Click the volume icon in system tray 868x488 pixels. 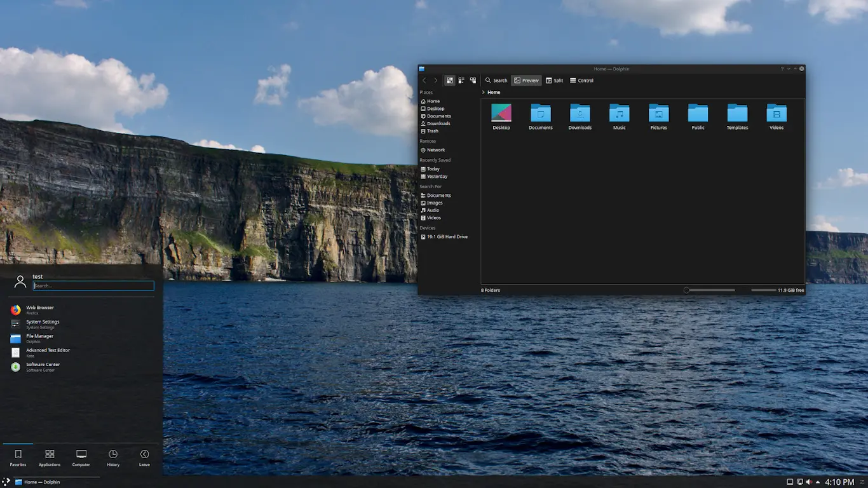coord(809,482)
